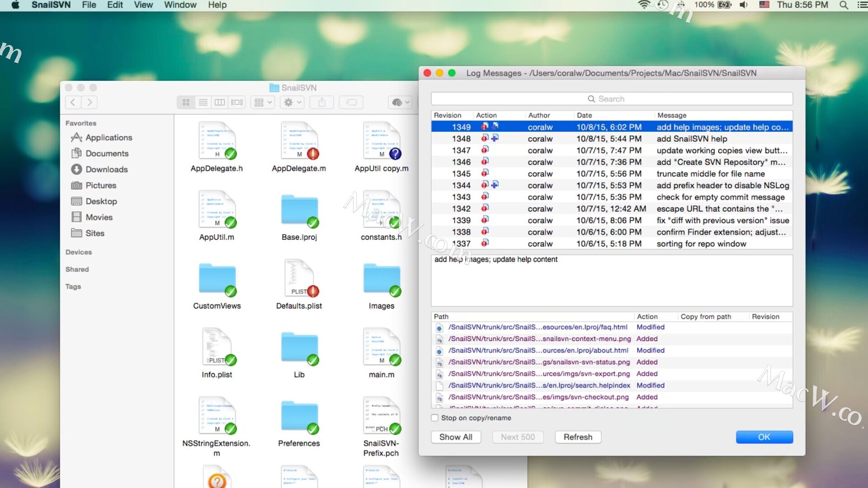
Task: Open the volume menu bar icon
Action: tap(744, 5)
